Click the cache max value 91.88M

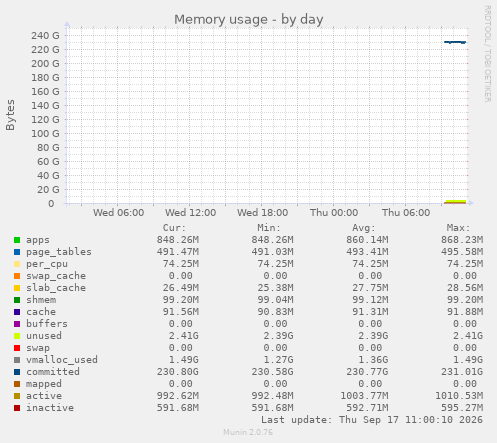coord(465,312)
